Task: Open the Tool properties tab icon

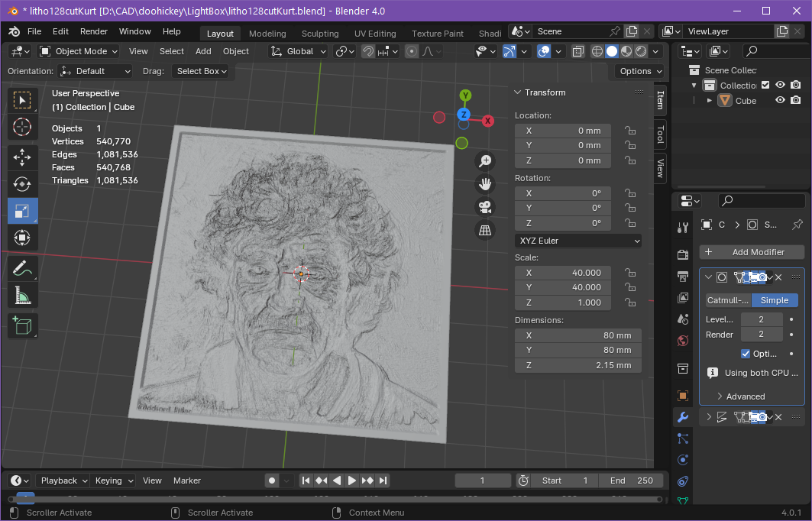Action: tap(683, 228)
